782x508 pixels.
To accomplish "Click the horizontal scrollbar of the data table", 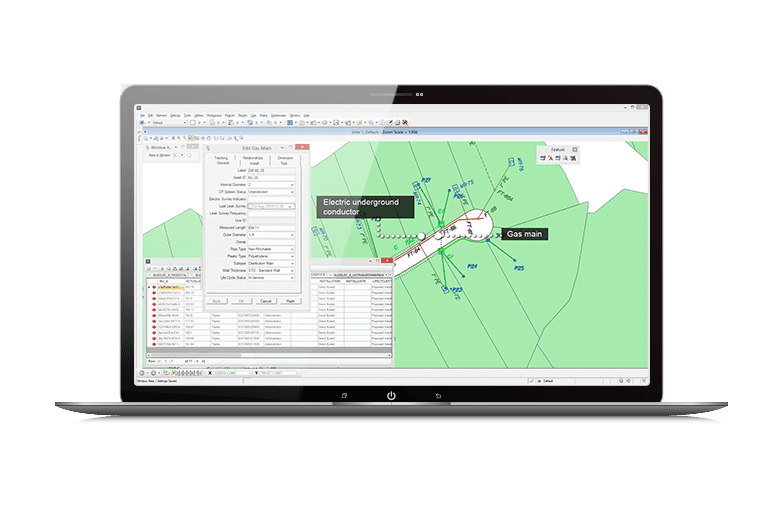I will (x=269, y=355).
